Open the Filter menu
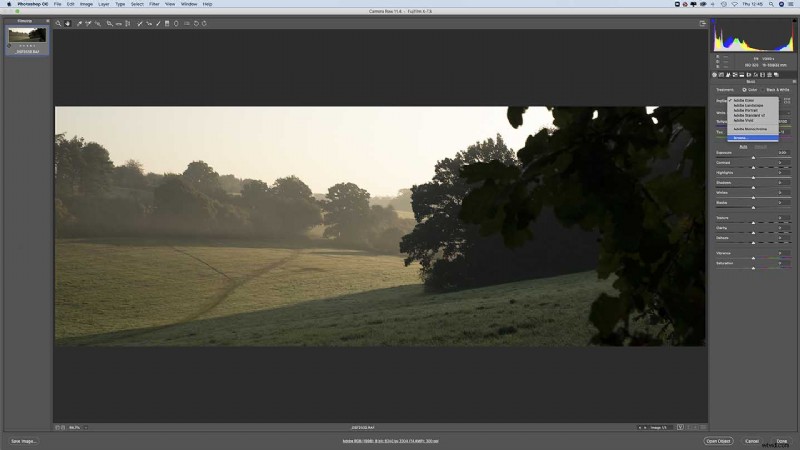The image size is (800, 450). coord(154,4)
